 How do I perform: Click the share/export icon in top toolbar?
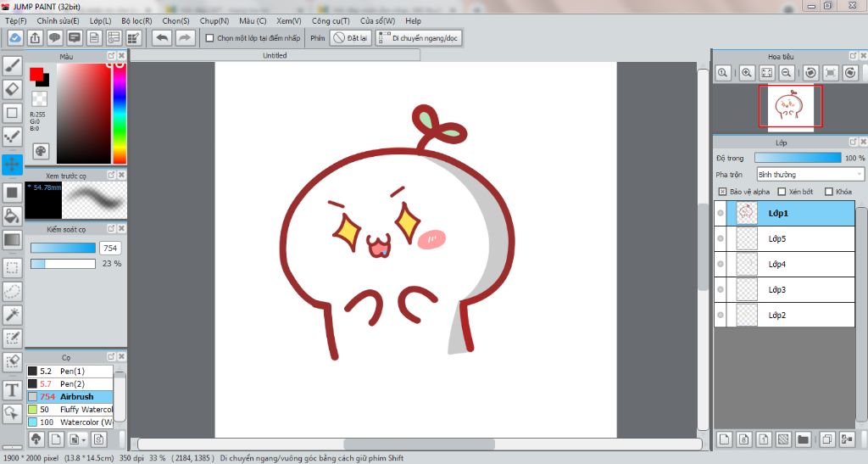click(x=35, y=37)
